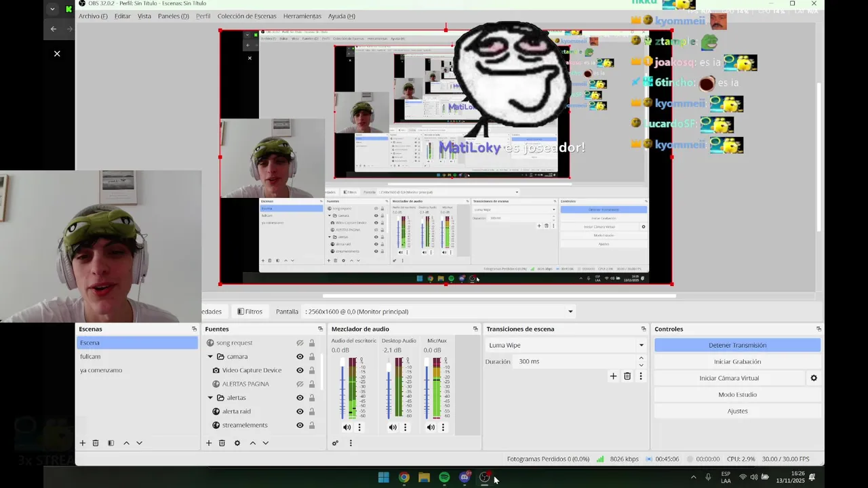868x488 pixels.
Task: Undock the Escenas panel icon
Action: click(194, 329)
